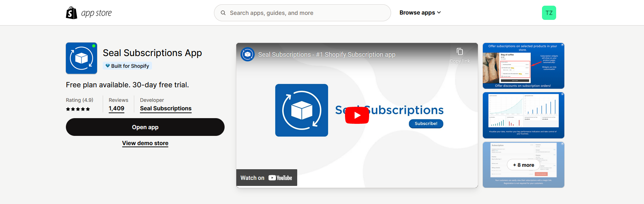Click the five-star rating

click(x=78, y=109)
